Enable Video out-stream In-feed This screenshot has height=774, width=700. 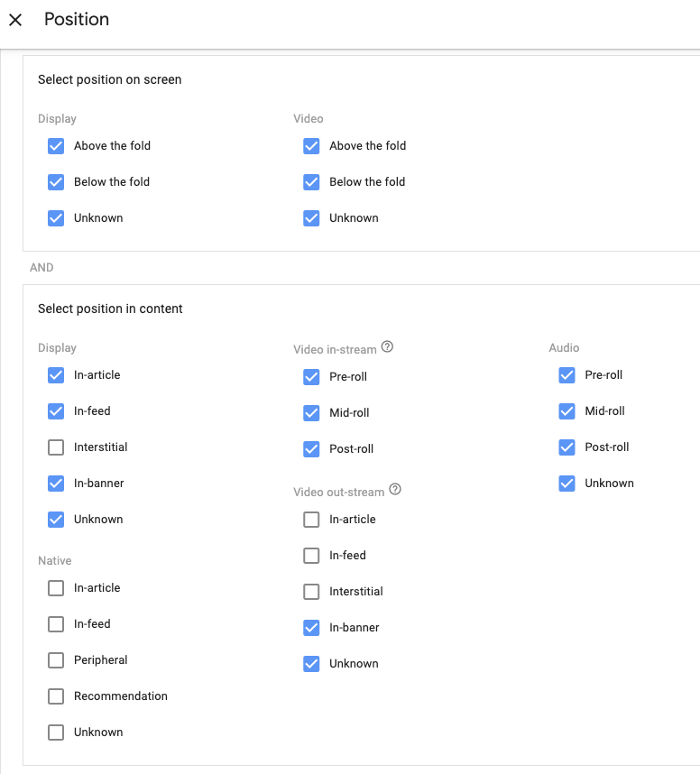311,555
